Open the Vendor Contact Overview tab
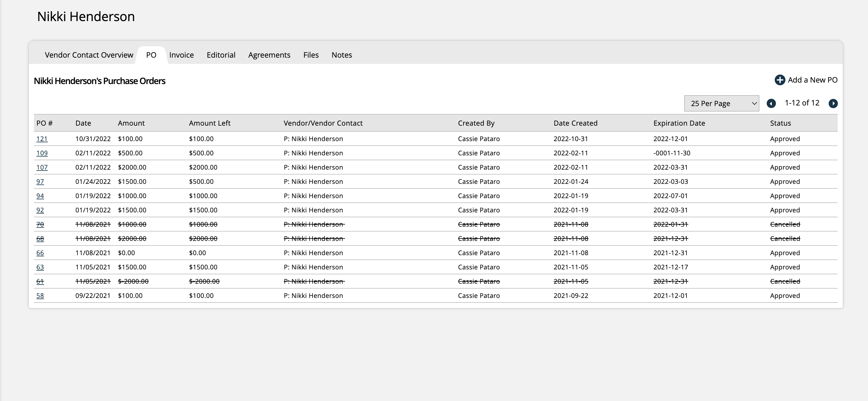Image resolution: width=868 pixels, height=401 pixels. (89, 55)
